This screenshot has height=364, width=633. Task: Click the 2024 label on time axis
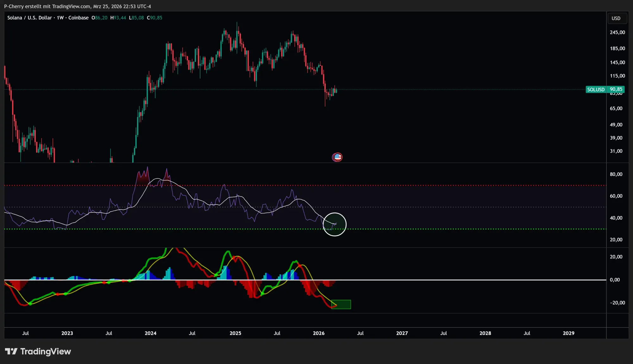(x=150, y=333)
